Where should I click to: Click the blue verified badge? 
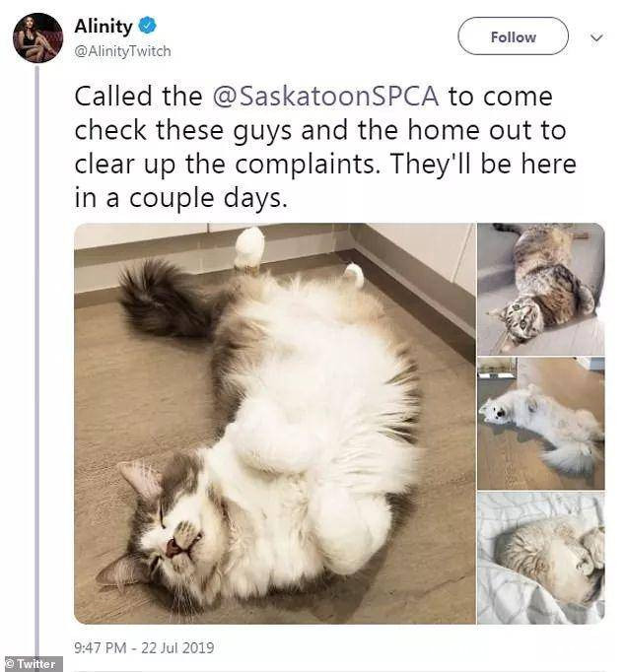pos(147,26)
